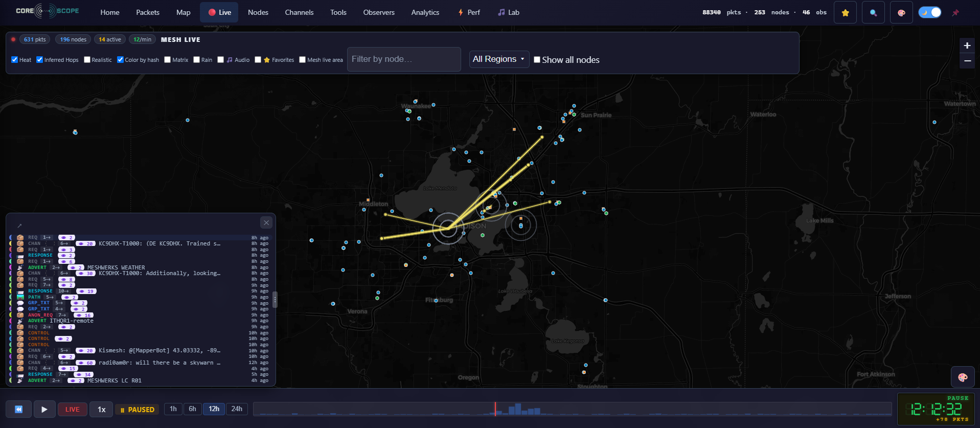The image size is (980, 428).
Task: Select the 6h time range
Action: pos(192,409)
